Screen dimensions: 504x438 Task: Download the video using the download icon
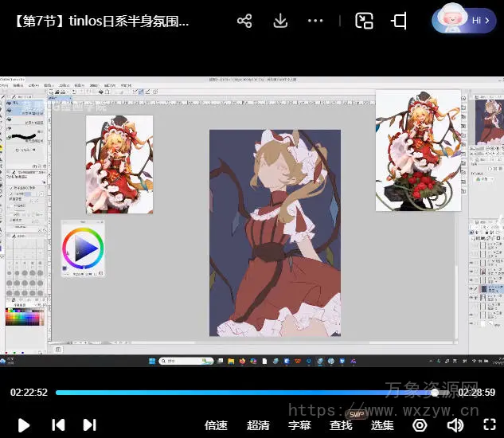pos(280,21)
